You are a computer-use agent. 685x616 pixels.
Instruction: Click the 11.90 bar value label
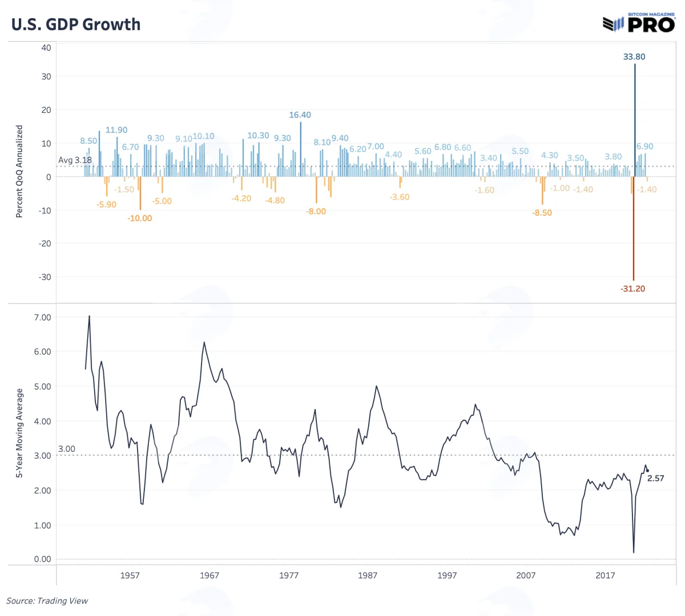(116, 130)
